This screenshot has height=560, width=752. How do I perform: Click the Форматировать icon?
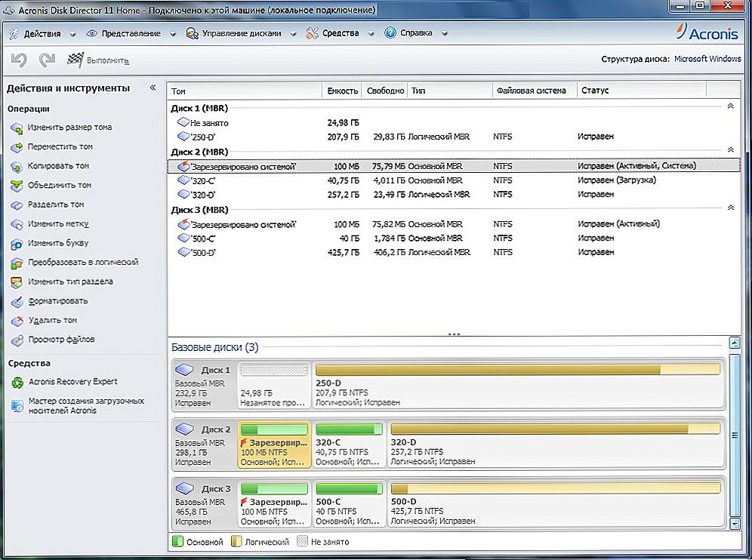[x=17, y=302]
